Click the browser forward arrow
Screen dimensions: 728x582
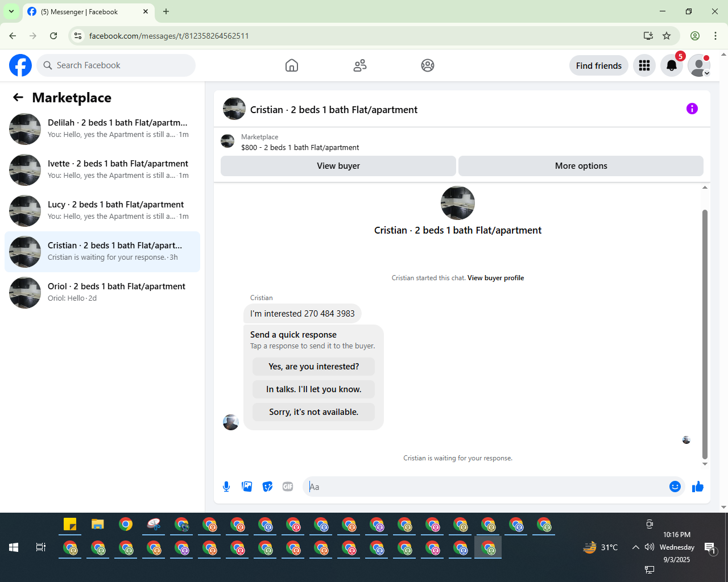(x=33, y=36)
